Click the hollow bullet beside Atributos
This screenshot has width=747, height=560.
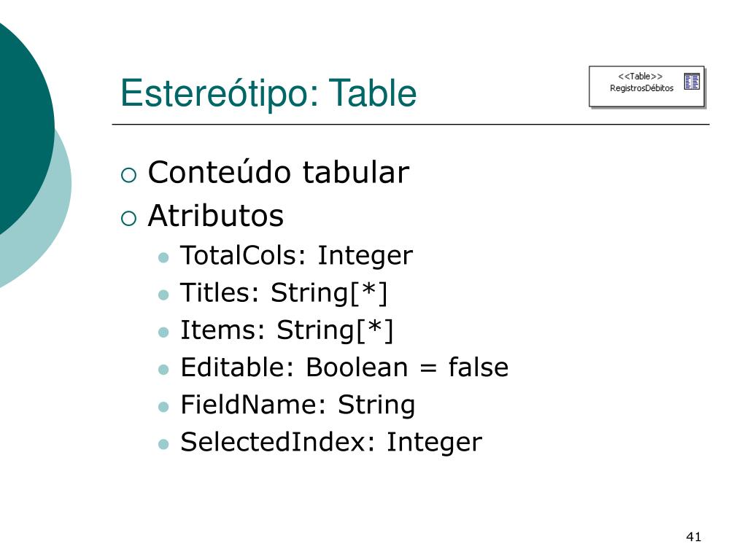coord(128,219)
